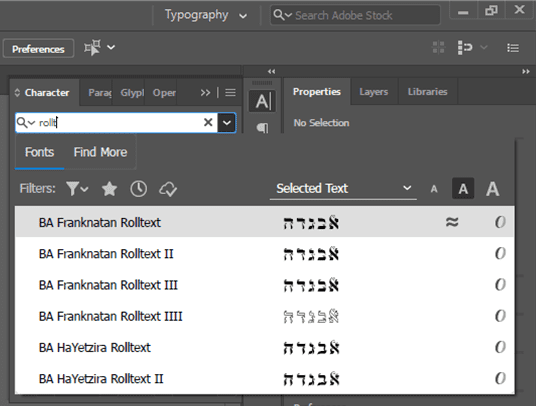Minimize the application window

(x=463, y=11)
